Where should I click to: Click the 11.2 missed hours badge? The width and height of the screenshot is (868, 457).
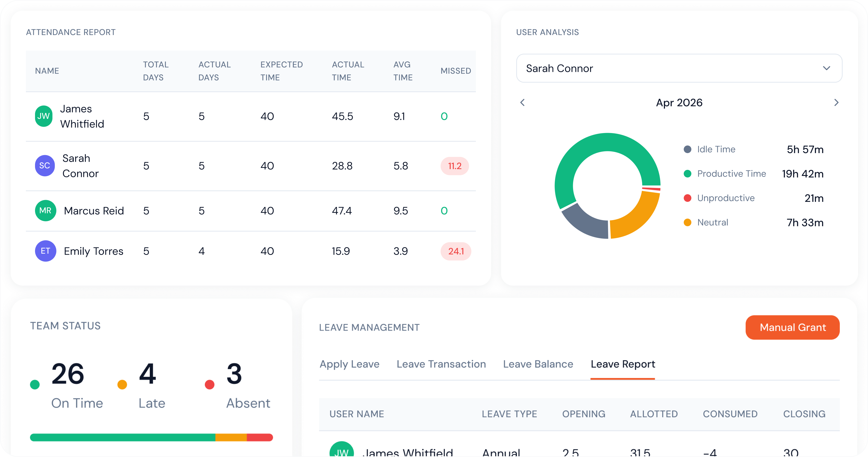click(455, 166)
